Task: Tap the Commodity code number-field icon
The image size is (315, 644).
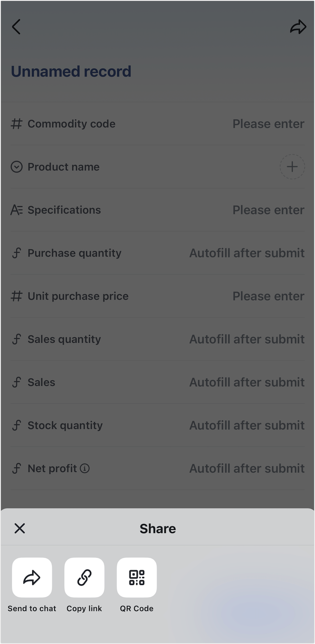Action: click(17, 124)
